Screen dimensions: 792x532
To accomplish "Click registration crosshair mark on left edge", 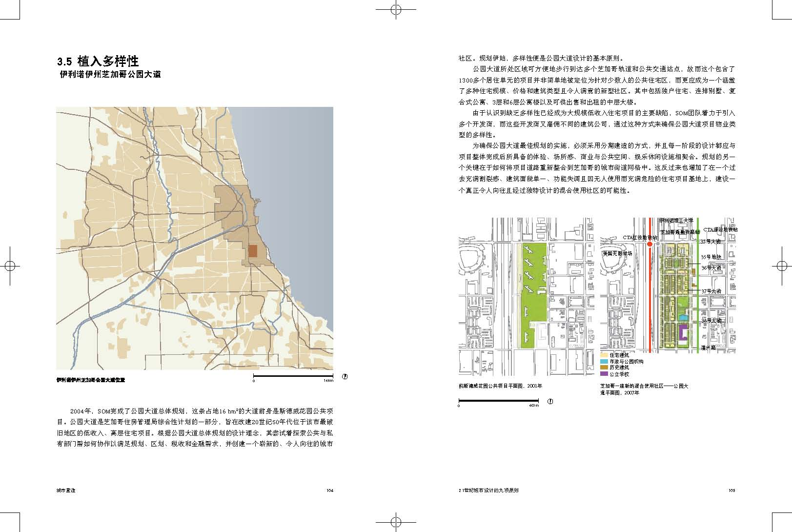I will [9, 266].
